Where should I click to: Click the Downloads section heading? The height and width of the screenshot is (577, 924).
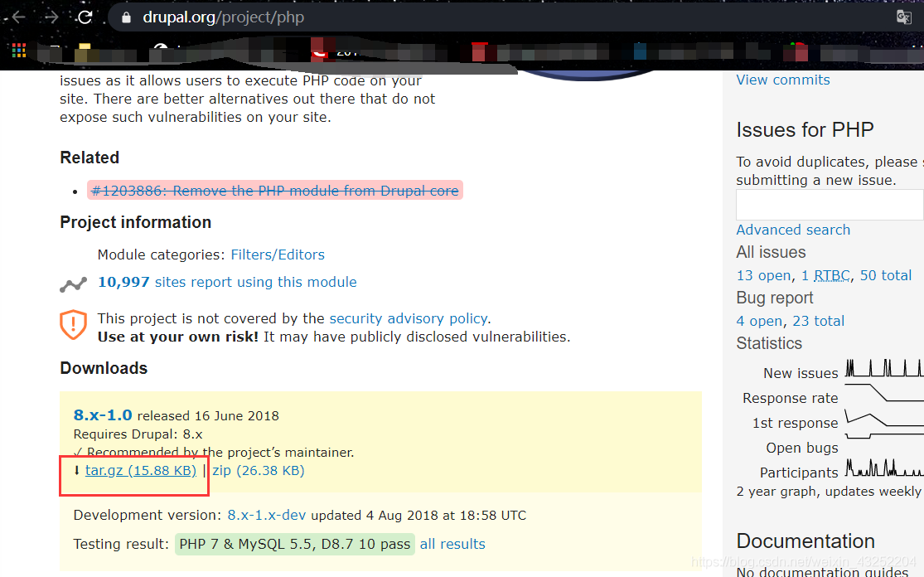(x=104, y=368)
